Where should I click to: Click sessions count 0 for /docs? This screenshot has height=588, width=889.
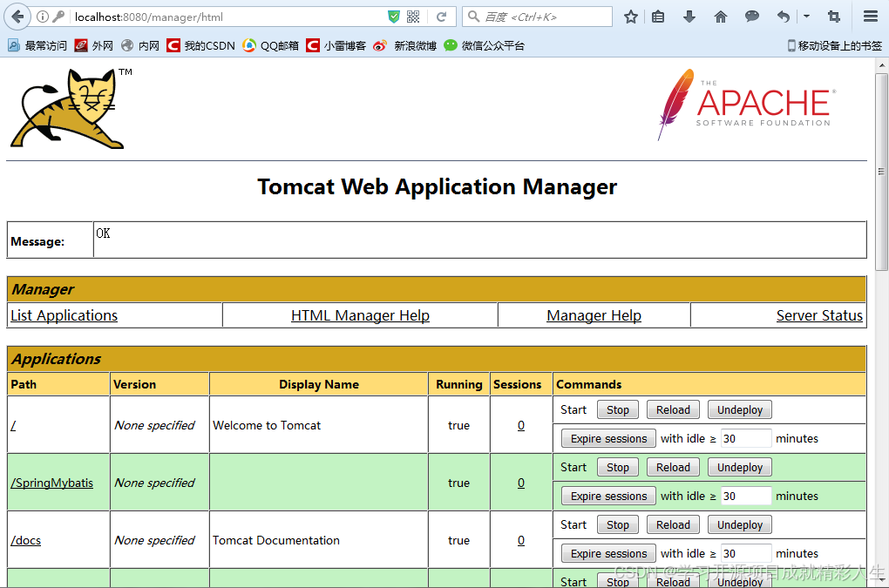(x=521, y=540)
